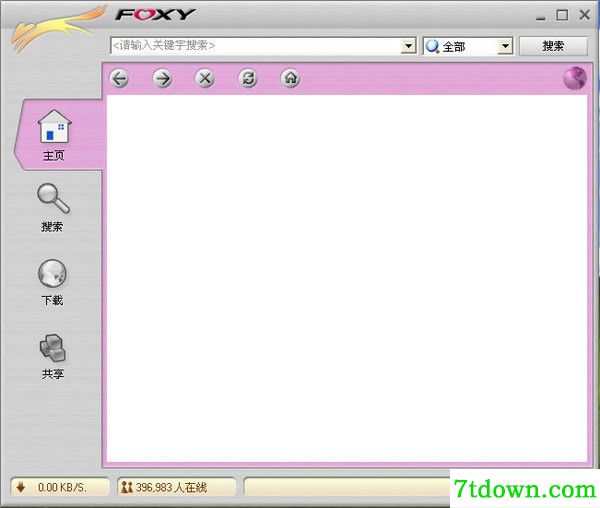This screenshot has width=600, height=508.
Task: Open home page from the toolbar house icon
Action: pos(291,78)
